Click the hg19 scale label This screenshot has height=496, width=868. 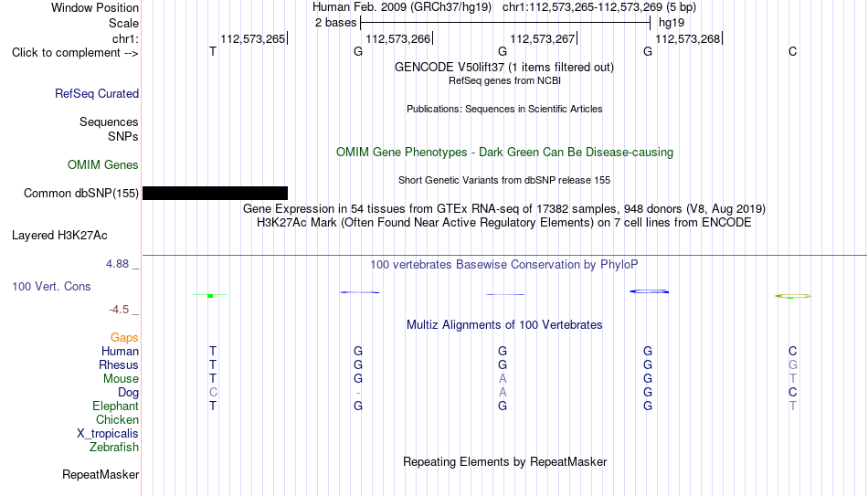click(672, 23)
